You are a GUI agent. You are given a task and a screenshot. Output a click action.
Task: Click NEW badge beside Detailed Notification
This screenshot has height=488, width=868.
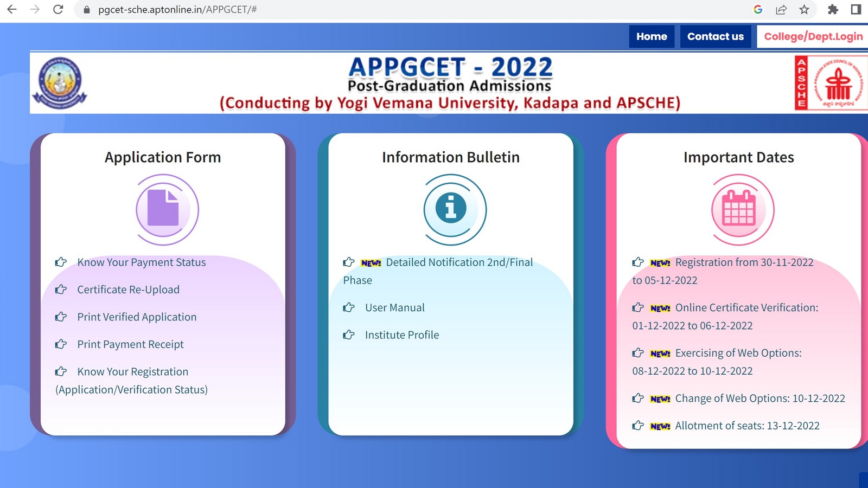pyautogui.click(x=371, y=263)
